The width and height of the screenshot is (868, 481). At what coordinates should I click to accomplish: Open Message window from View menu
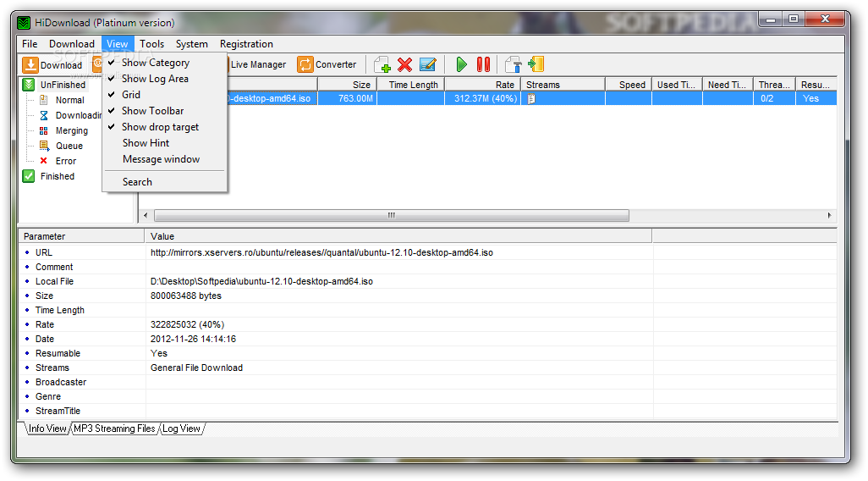click(165, 159)
